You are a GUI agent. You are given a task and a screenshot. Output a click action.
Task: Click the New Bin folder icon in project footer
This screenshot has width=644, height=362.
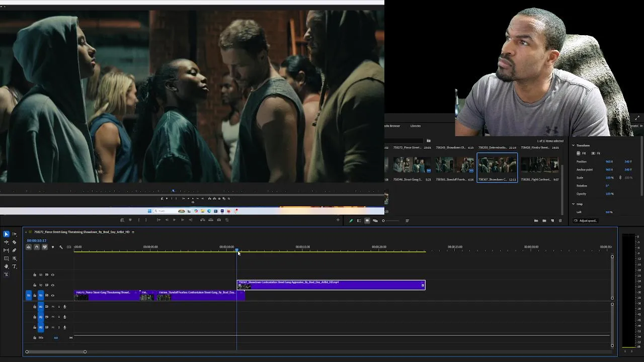click(544, 221)
